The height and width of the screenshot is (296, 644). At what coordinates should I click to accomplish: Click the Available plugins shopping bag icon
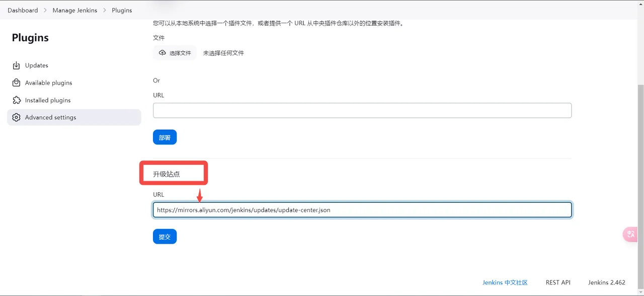coord(17,83)
